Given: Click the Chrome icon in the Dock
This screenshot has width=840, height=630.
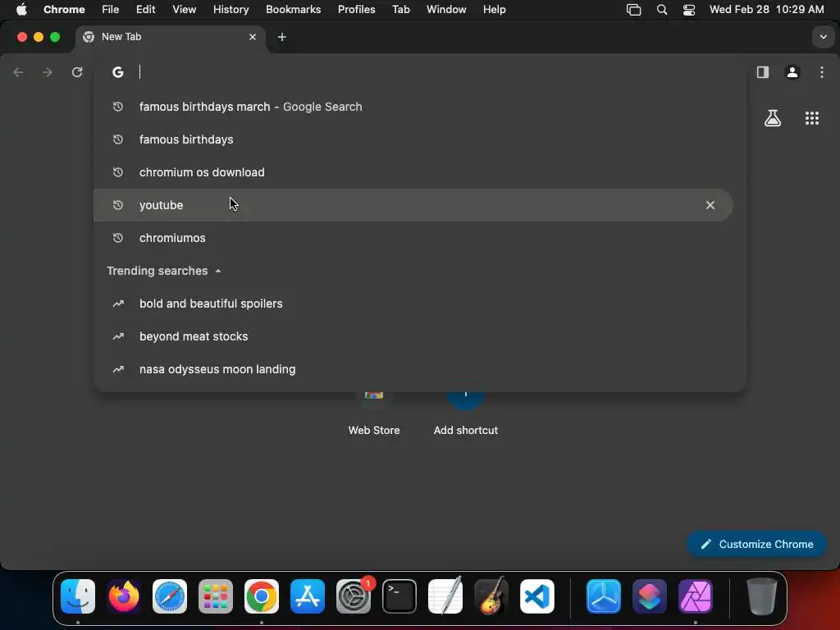Looking at the screenshot, I should [x=262, y=596].
